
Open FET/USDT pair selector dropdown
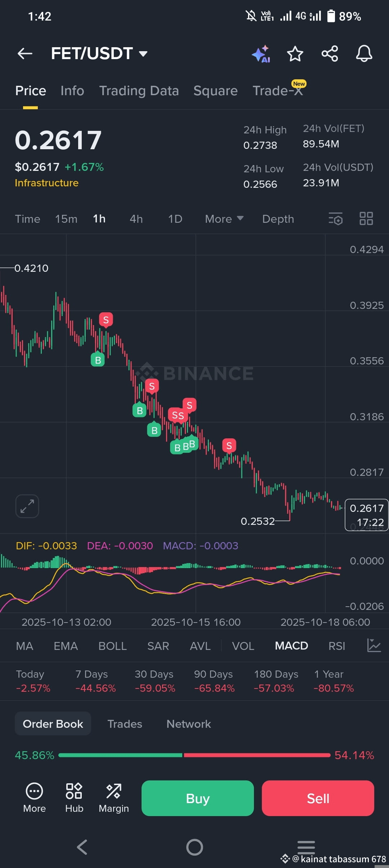click(99, 54)
